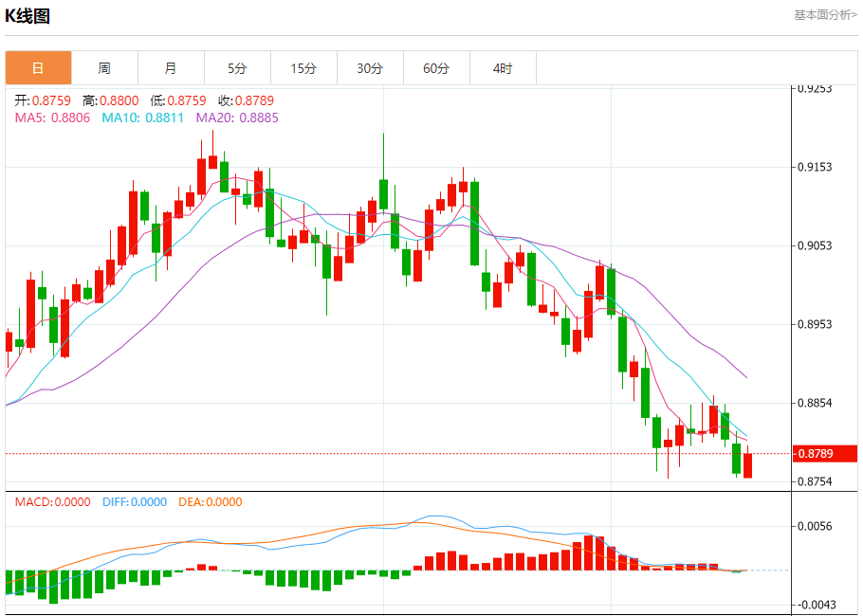Click the 开:0.8759 open price value
Screen dimensions: 863x616
[x=43, y=100]
